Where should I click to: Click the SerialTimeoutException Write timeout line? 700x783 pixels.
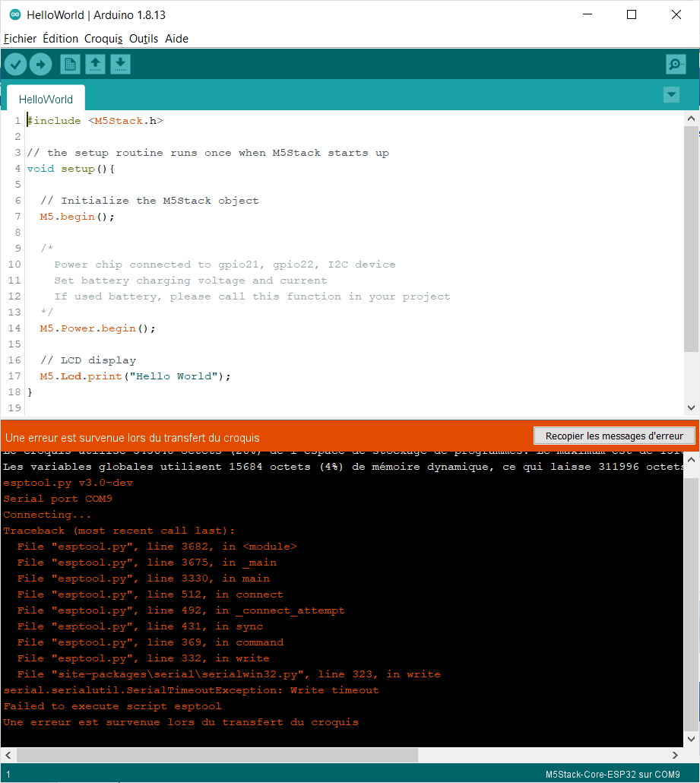tap(191, 690)
